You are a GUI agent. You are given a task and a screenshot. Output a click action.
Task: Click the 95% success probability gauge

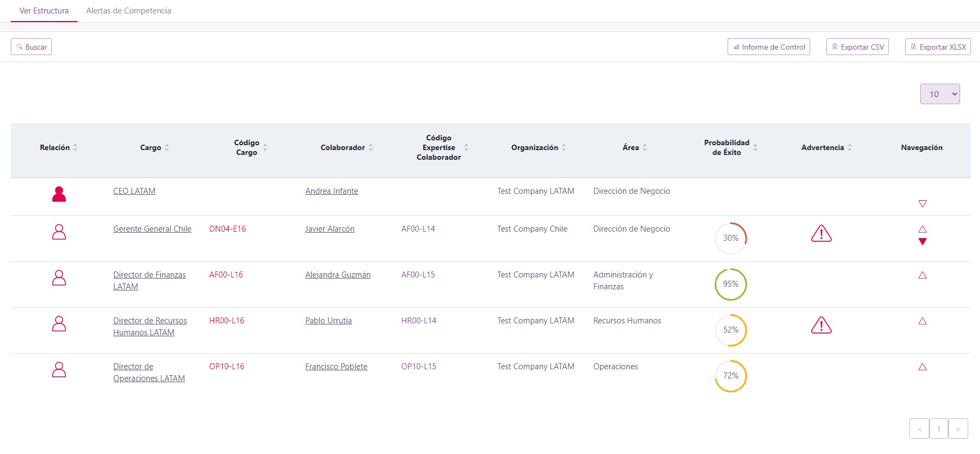730,284
